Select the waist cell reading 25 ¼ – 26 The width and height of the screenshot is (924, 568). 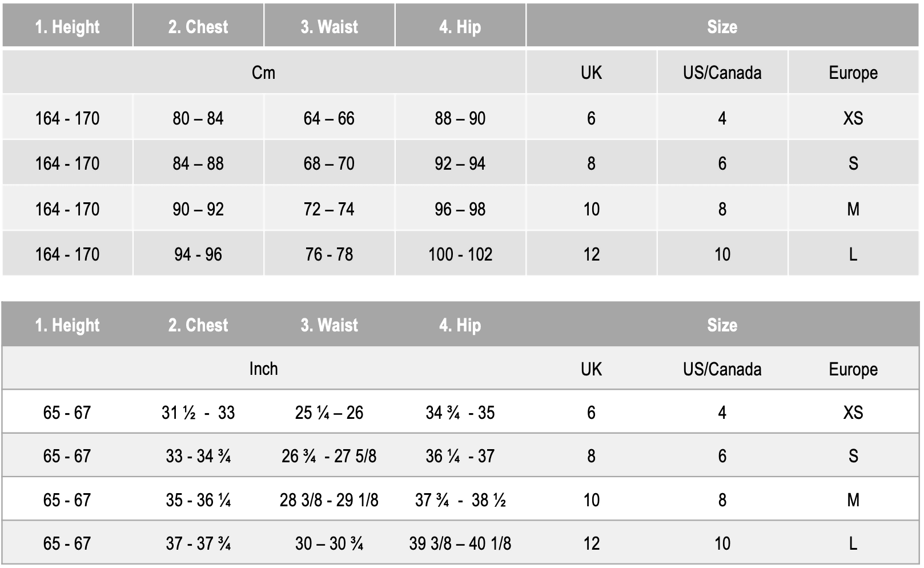tap(329, 413)
